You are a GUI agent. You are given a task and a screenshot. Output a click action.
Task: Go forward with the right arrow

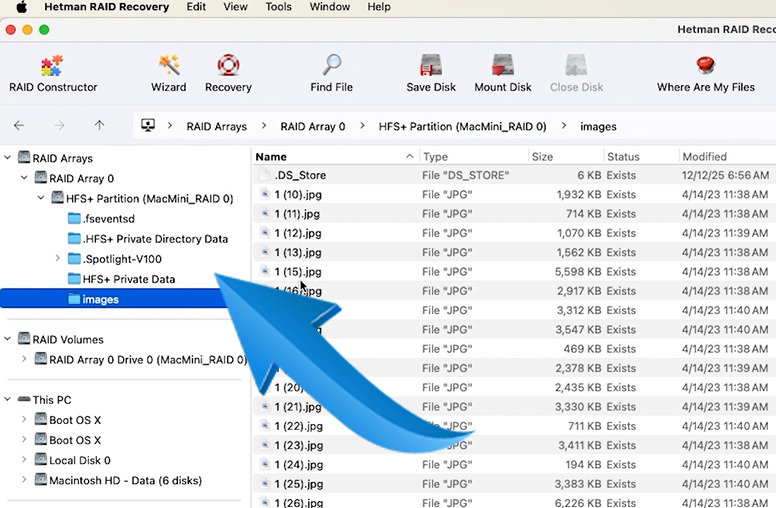coord(59,126)
